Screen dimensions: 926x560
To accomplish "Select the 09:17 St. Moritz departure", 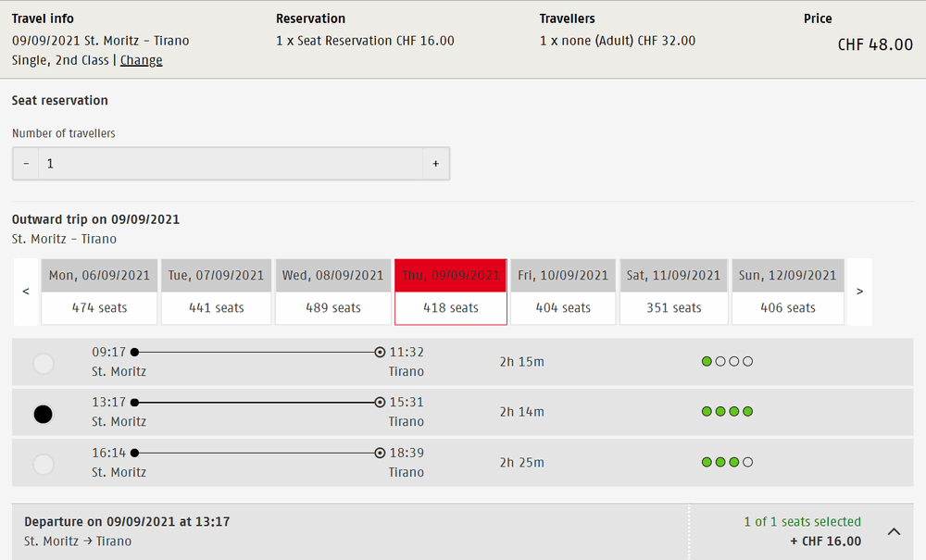I will click(43, 364).
